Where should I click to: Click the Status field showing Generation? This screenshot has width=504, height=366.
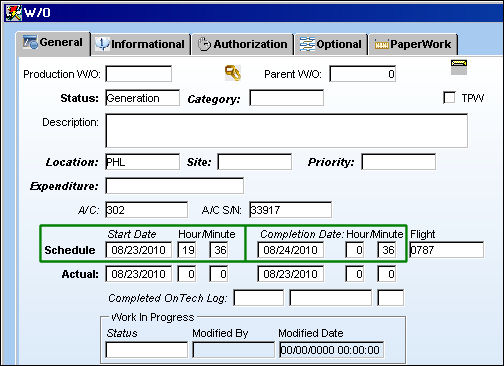point(143,98)
